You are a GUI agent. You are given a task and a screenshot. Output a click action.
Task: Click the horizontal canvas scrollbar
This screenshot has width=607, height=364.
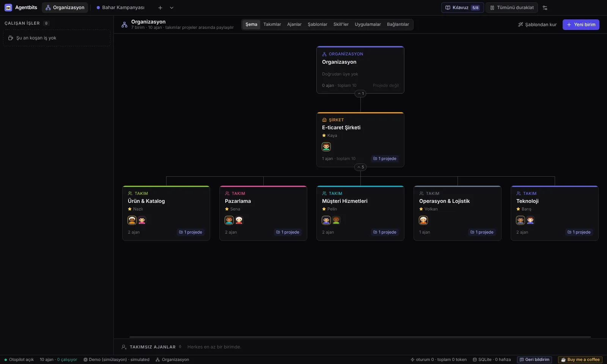(x=360, y=337)
